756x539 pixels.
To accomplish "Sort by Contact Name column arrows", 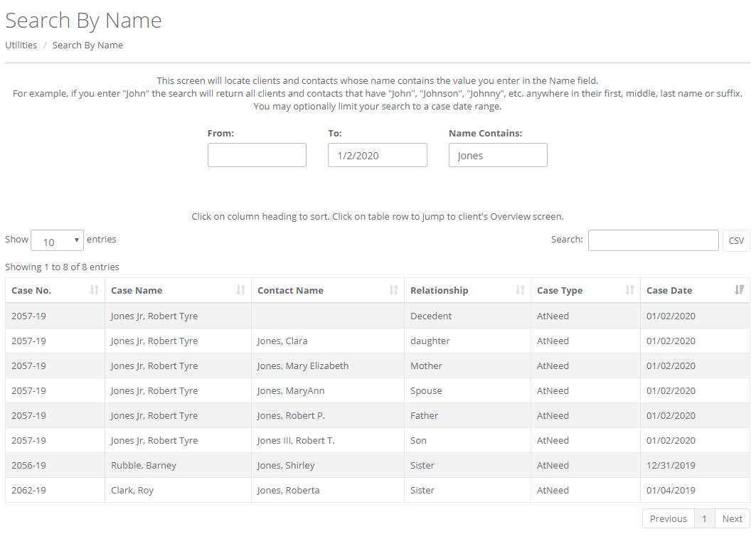I will coord(393,290).
